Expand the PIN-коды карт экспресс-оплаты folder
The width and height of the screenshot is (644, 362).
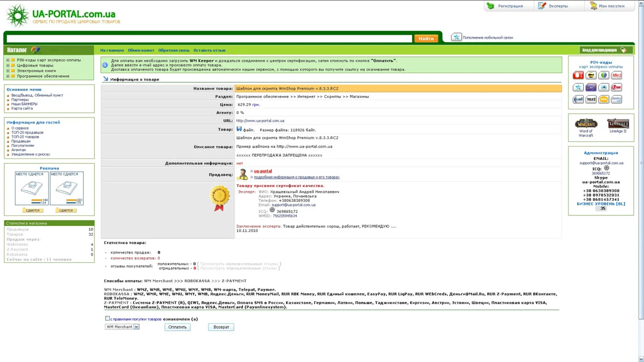[8, 60]
